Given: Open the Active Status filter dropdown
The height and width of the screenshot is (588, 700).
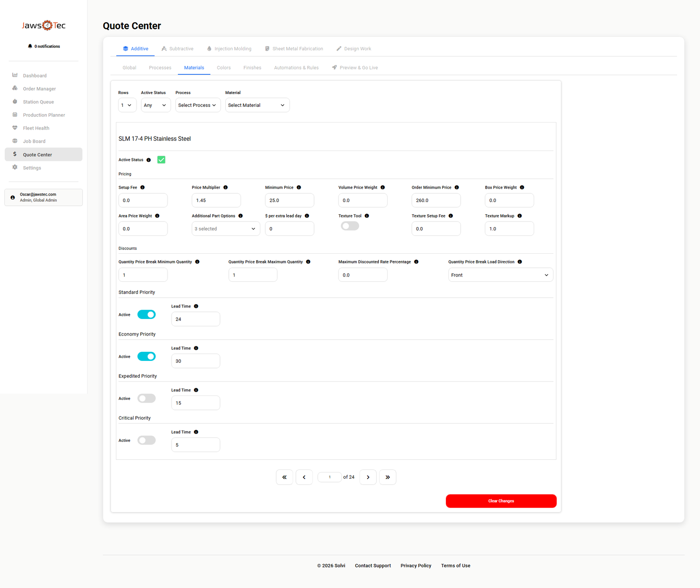Looking at the screenshot, I should 156,105.
